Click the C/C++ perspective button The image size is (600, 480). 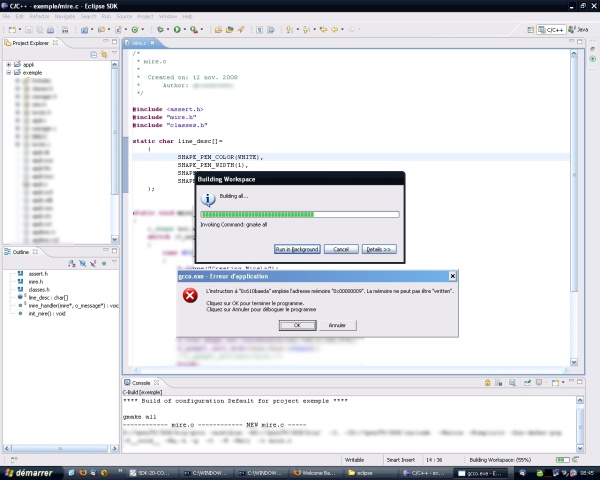[x=551, y=29]
